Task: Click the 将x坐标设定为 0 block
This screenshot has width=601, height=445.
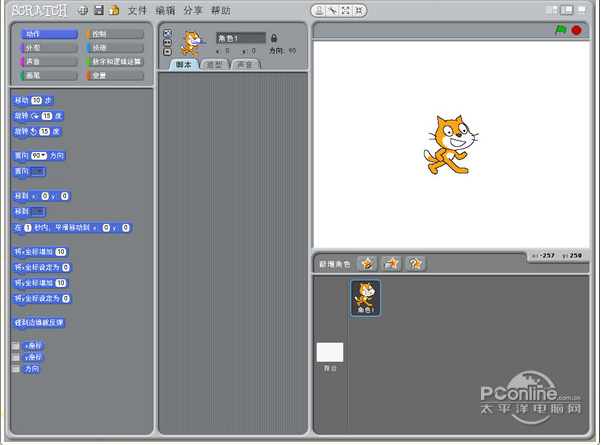Action: point(42,267)
